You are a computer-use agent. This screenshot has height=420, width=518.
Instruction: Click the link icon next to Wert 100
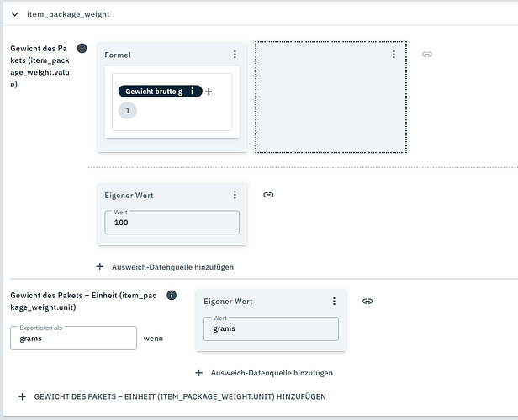point(268,195)
